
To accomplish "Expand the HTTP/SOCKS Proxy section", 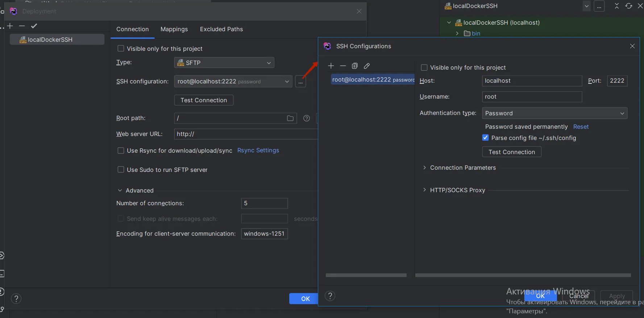I will point(425,190).
